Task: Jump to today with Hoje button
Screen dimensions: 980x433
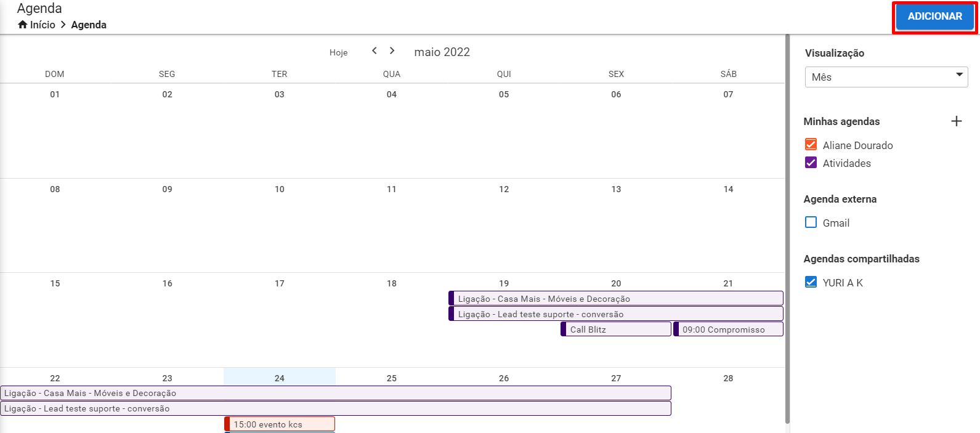Action: pos(338,52)
